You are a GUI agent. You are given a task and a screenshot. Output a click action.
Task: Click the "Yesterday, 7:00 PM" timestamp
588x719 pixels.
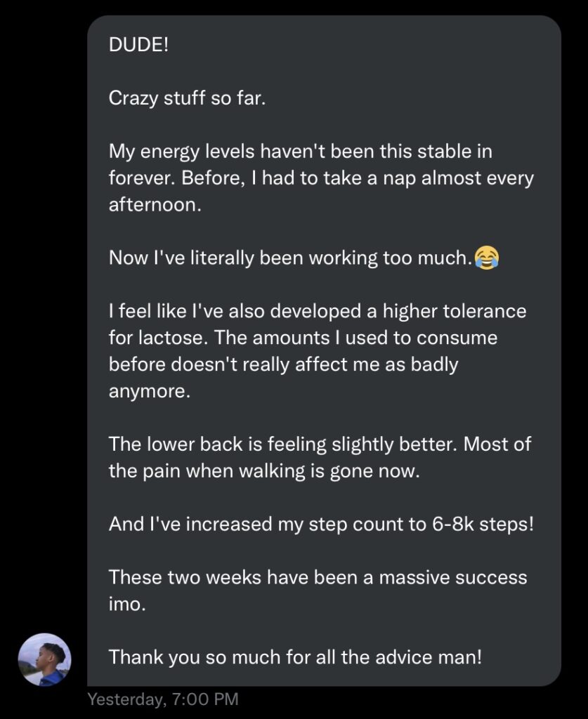tap(163, 699)
